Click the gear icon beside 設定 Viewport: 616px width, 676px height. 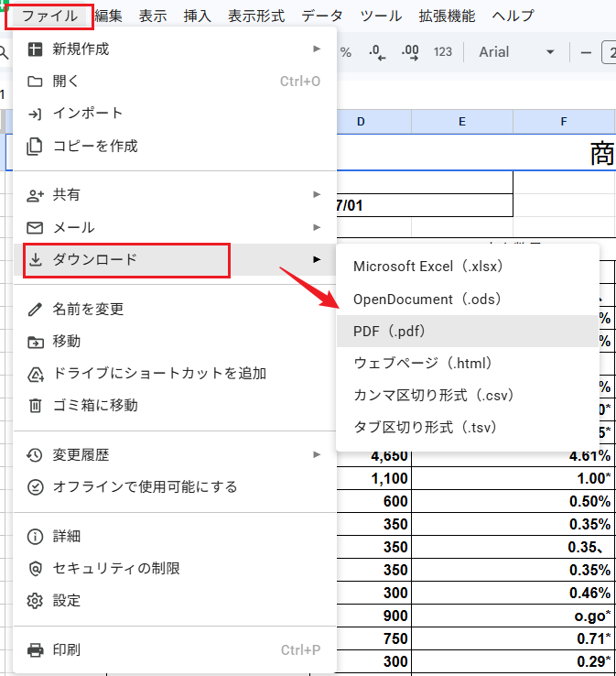click(35, 601)
